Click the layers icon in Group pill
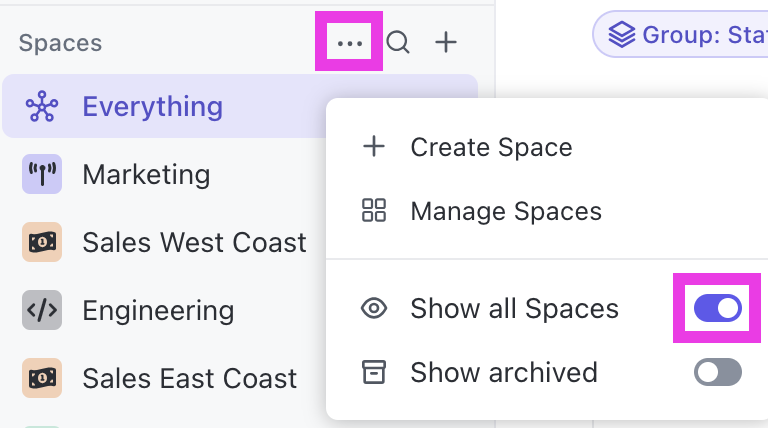Viewport: 768px width, 428px height. (x=622, y=35)
